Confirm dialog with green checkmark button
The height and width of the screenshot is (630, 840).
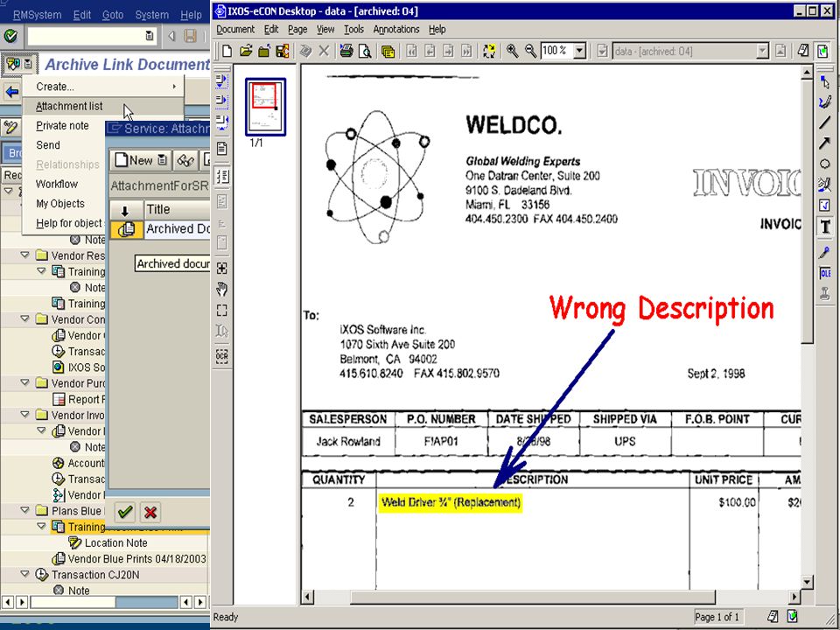(x=125, y=512)
